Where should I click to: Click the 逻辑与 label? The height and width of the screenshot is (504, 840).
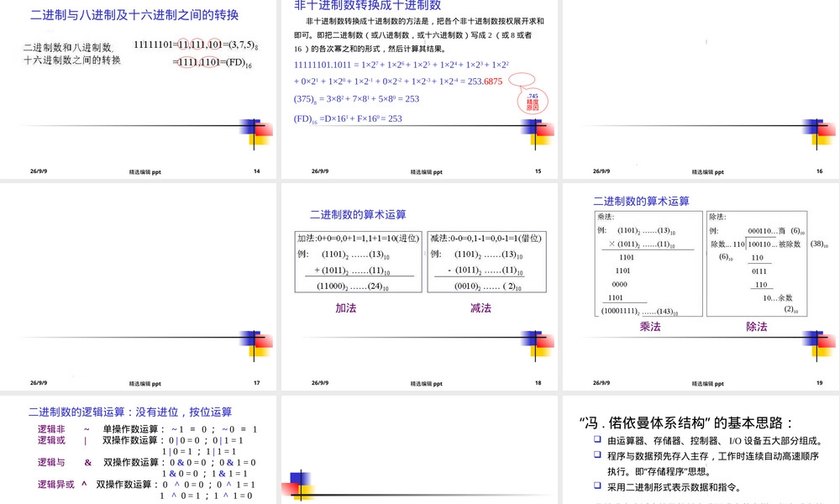pyautogui.click(x=51, y=462)
